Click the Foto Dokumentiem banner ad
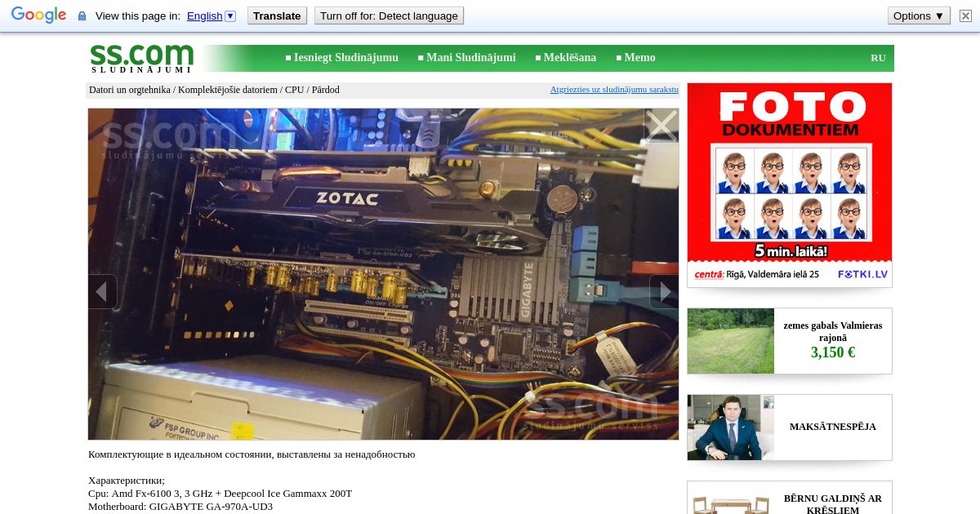Viewport: 980px width, 514px height. point(790,185)
